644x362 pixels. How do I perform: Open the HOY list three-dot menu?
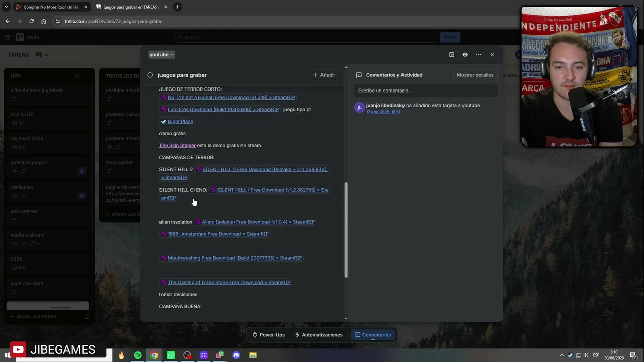point(87,76)
